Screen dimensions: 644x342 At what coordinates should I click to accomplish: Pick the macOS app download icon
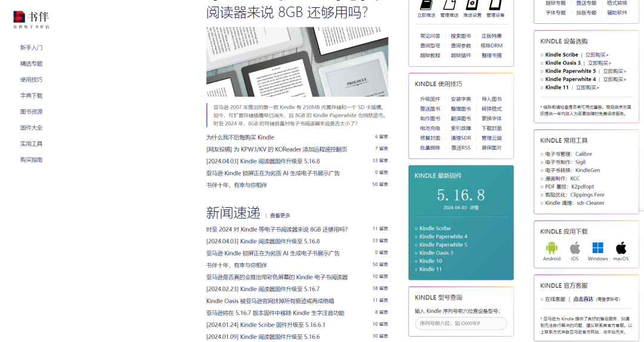[x=621, y=248]
